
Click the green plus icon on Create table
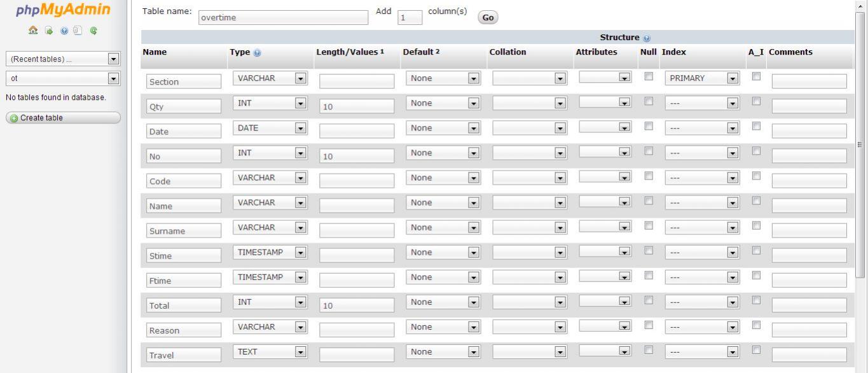13,118
